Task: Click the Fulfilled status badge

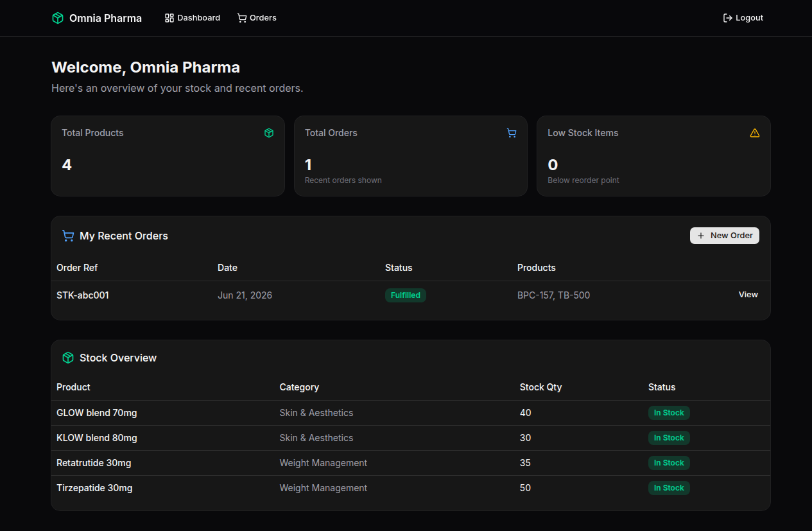Action: pyautogui.click(x=406, y=295)
